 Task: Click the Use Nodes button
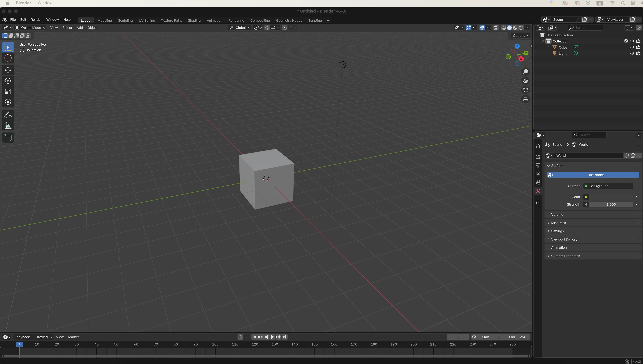[x=593, y=175]
